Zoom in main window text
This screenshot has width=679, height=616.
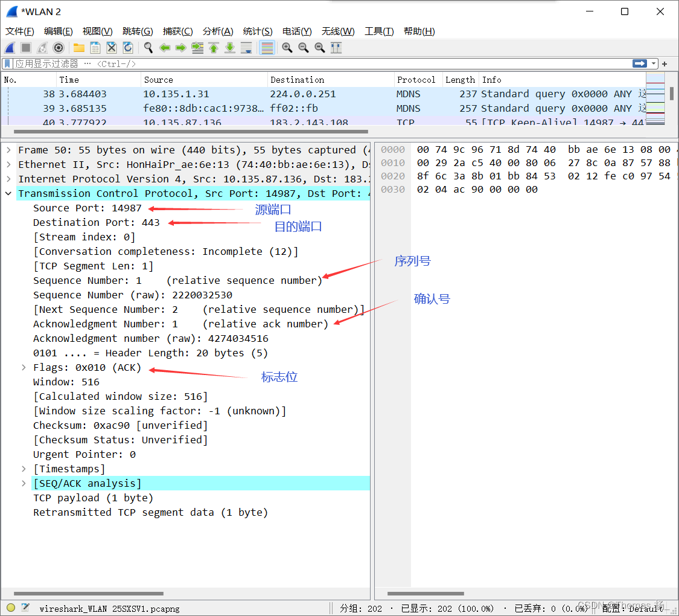[x=287, y=48]
